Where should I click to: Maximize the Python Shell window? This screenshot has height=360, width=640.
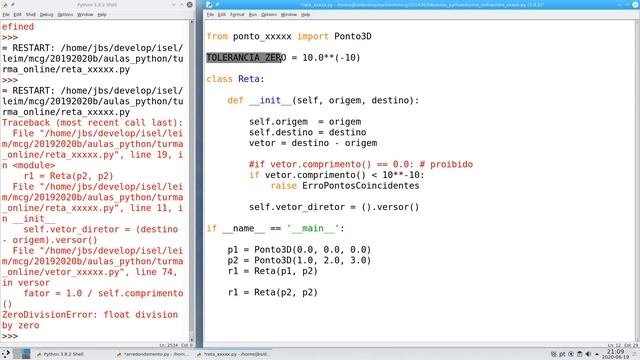(182, 4)
